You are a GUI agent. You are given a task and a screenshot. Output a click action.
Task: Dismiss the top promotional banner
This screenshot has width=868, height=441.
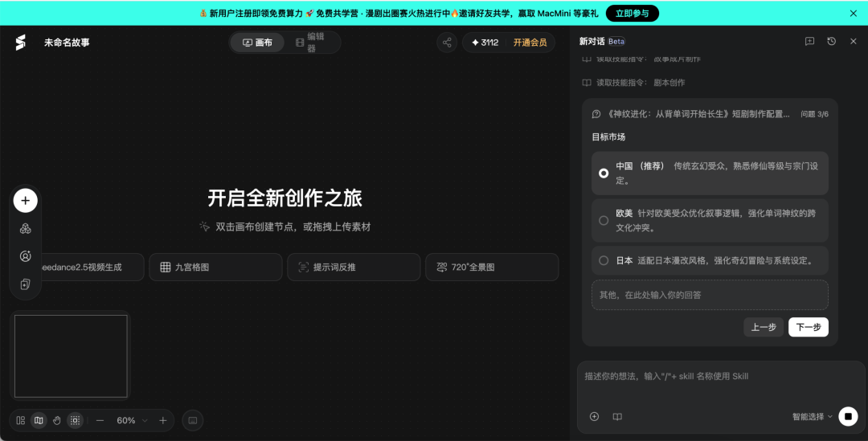(x=853, y=14)
